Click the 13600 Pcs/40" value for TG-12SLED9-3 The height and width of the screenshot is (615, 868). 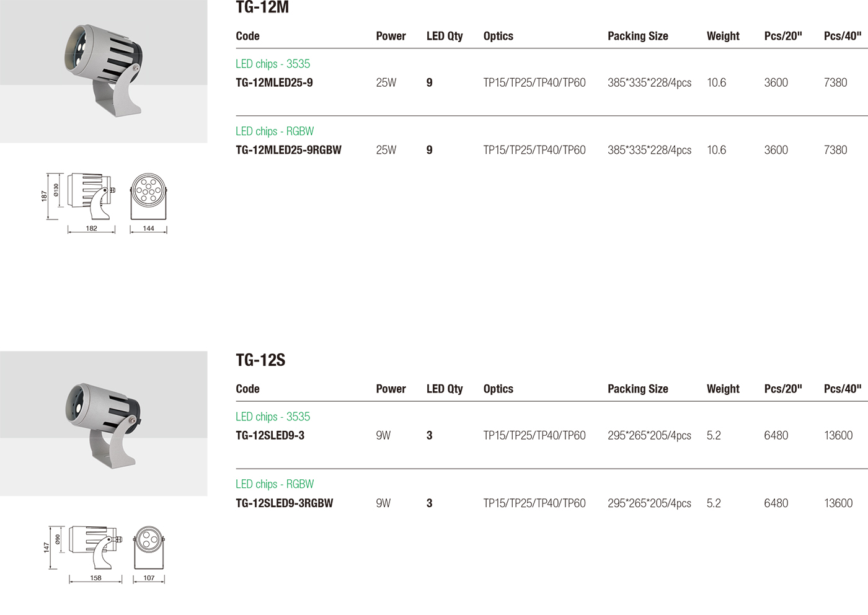click(838, 435)
